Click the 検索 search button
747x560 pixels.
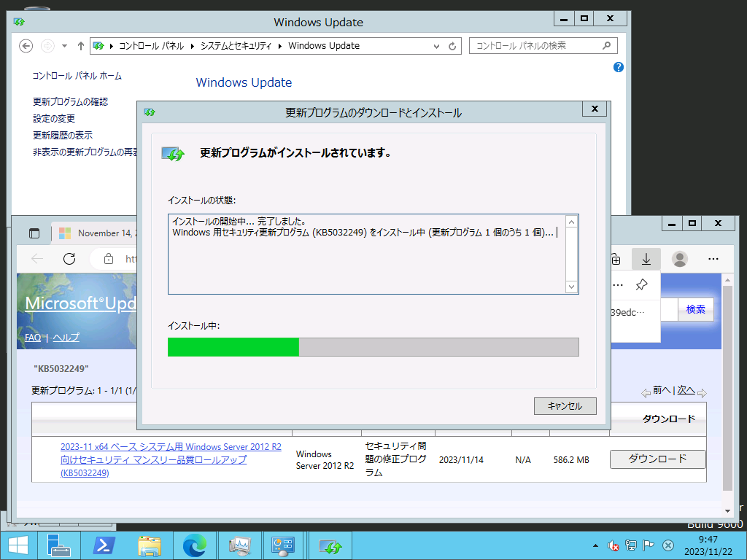tap(695, 309)
